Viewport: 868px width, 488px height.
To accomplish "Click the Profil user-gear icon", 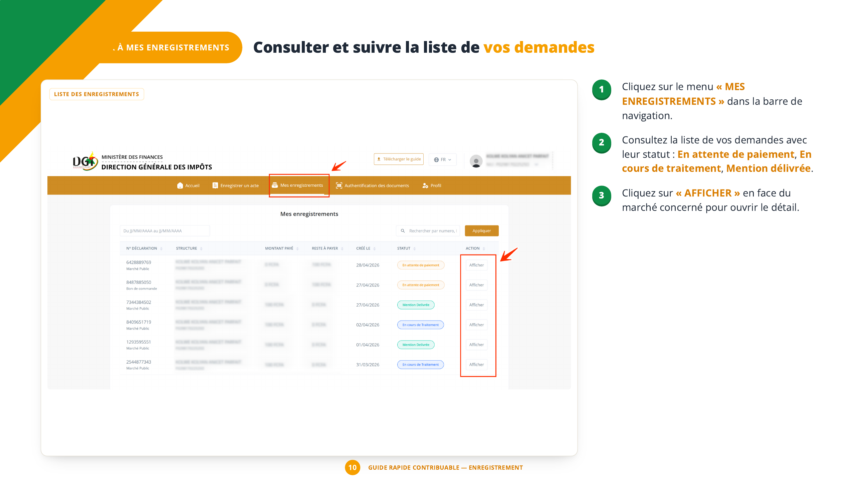I will (x=425, y=185).
